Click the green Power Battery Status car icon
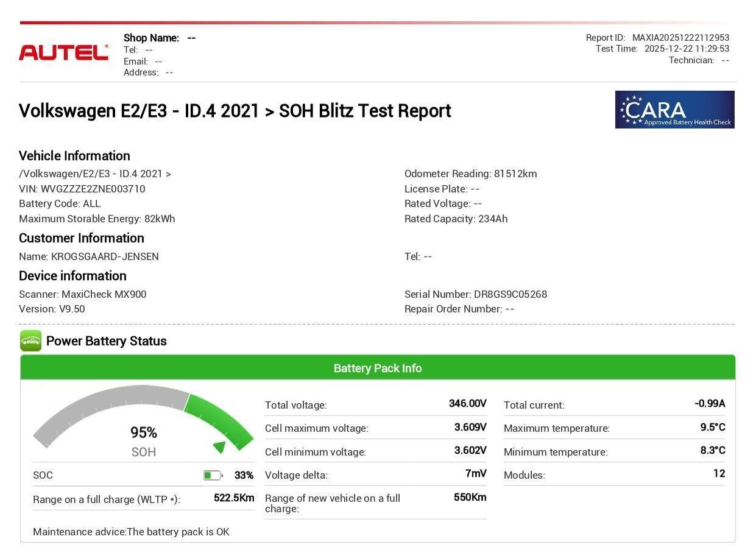The width and height of the screenshot is (756, 550). click(30, 341)
